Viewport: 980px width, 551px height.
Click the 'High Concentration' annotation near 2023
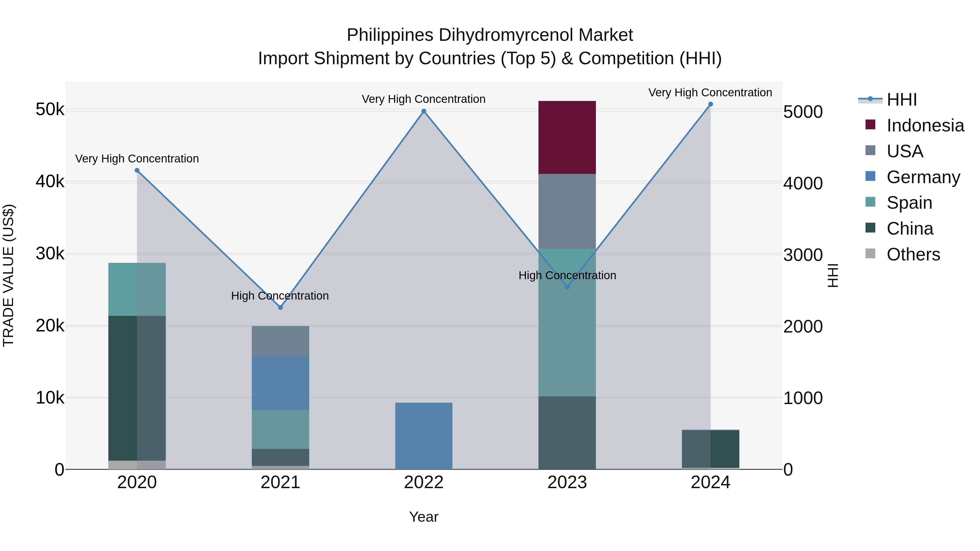click(x=567, y=275)
